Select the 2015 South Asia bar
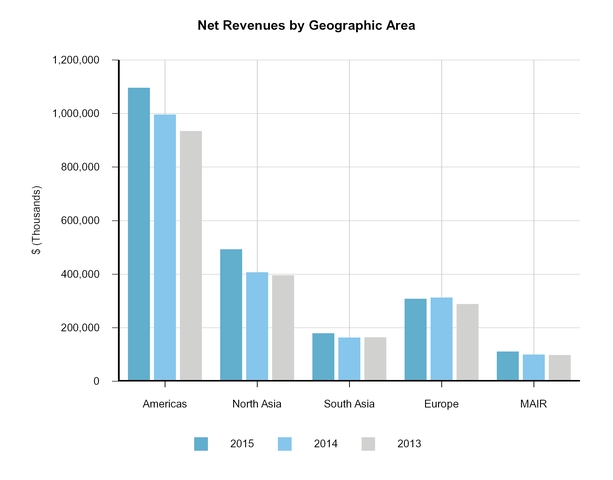Image resolution: width=613 pixels, height=480 pixels. 323,357
